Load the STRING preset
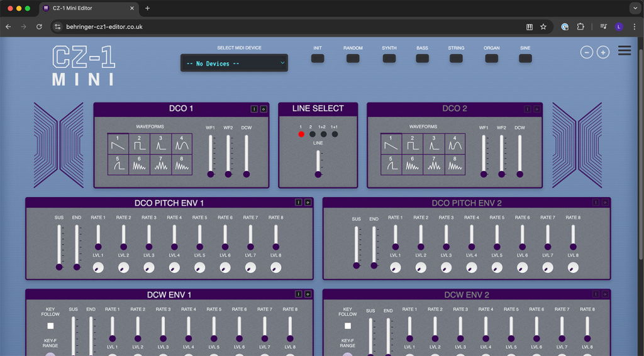Image resolution: width=644 pixels, height=356 pixels. 456,58
